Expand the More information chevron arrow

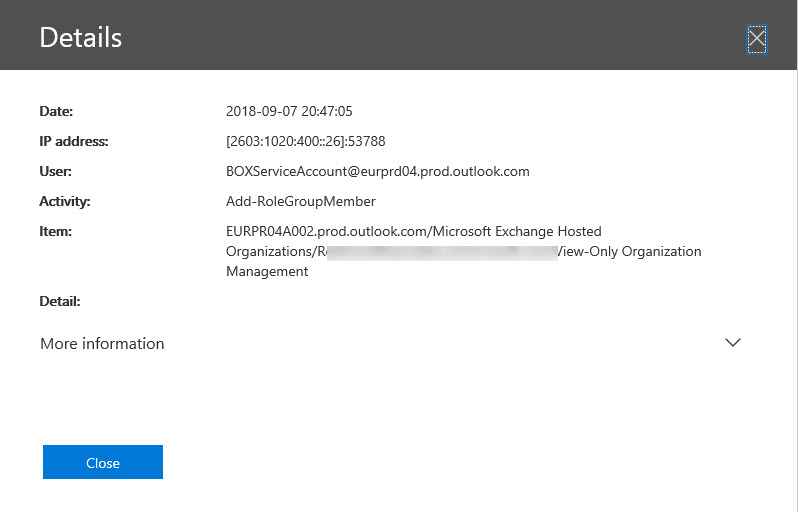[x=732, y=342]
